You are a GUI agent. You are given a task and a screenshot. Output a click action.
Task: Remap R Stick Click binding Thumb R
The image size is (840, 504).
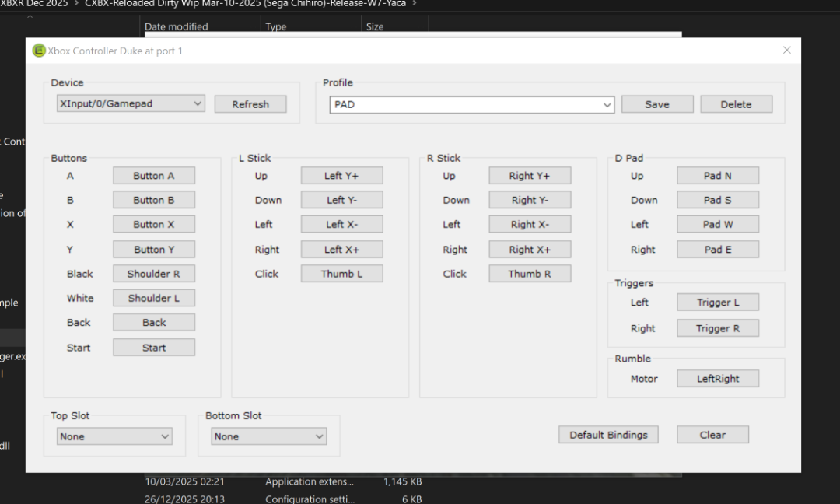click(x=530, y=274)
